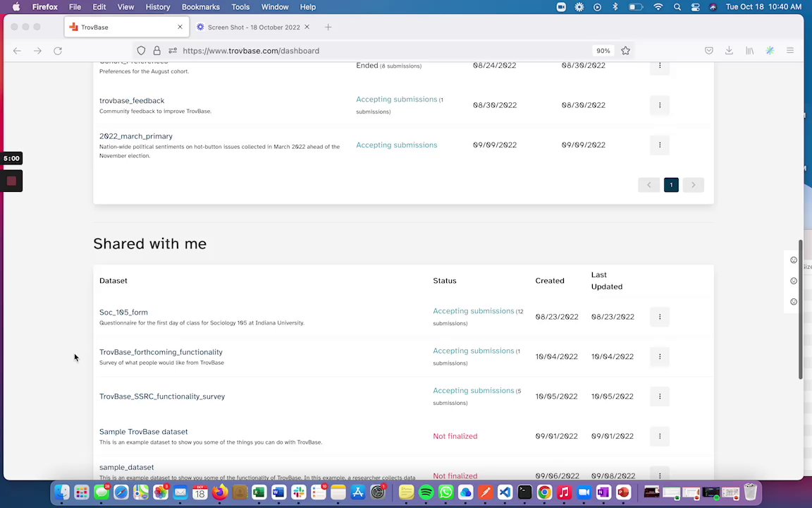Select the TrovBase browser tab
Viewport: 812px width, 508px height.
coord(126,27)
